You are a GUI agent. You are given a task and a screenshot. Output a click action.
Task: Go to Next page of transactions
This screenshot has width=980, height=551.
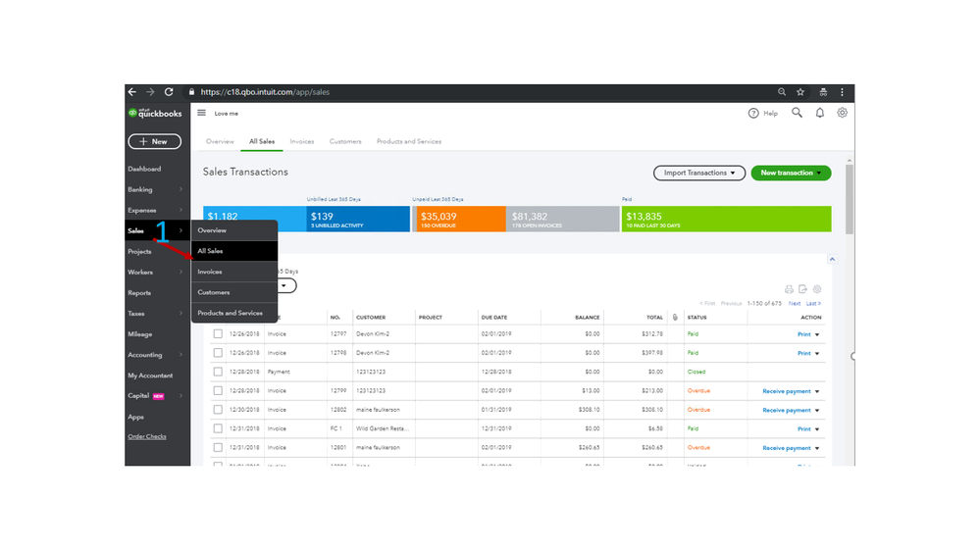pos(795,304)
